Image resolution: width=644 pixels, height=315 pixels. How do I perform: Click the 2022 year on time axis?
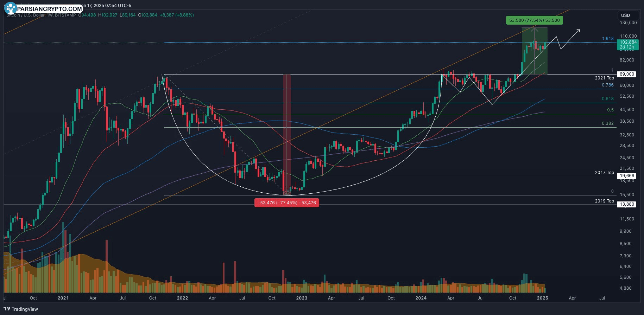coord(182,298)
